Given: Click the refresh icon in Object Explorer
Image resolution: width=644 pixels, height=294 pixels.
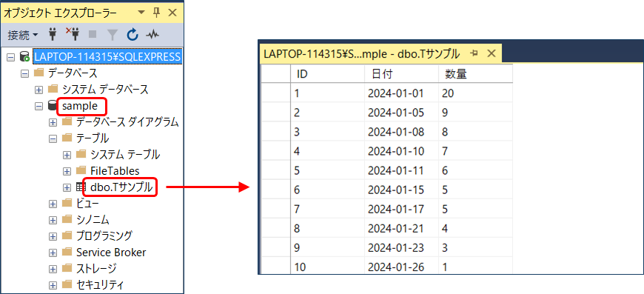Looking at the screenshot, I should point(133,35).
